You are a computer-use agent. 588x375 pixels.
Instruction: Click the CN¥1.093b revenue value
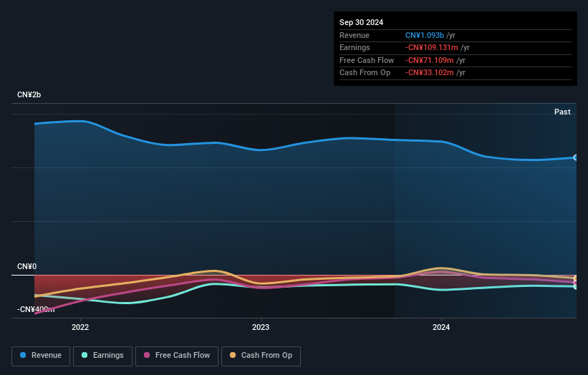(425, 35)
